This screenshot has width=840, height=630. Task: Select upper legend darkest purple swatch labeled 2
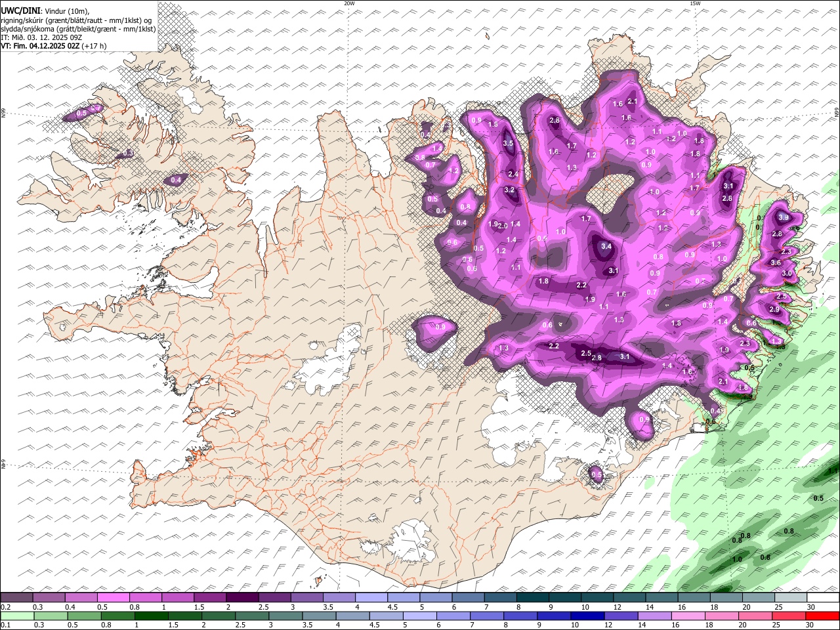point(242,598)
